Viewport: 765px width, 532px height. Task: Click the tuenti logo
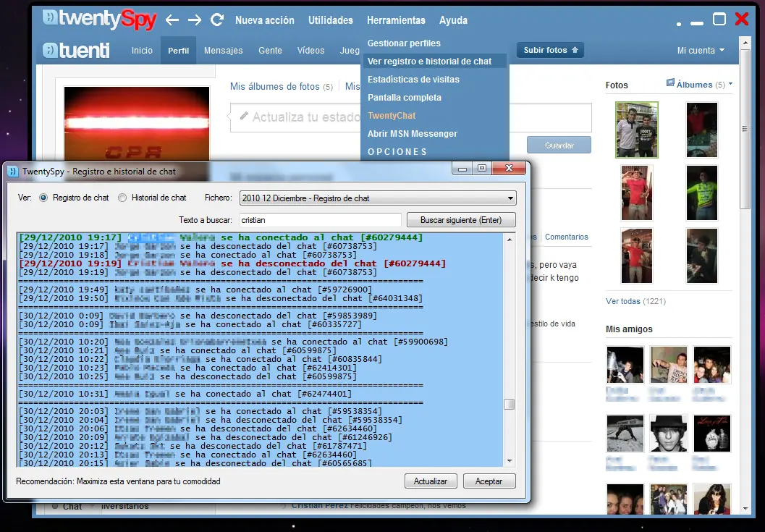click(x=76, y=50)
